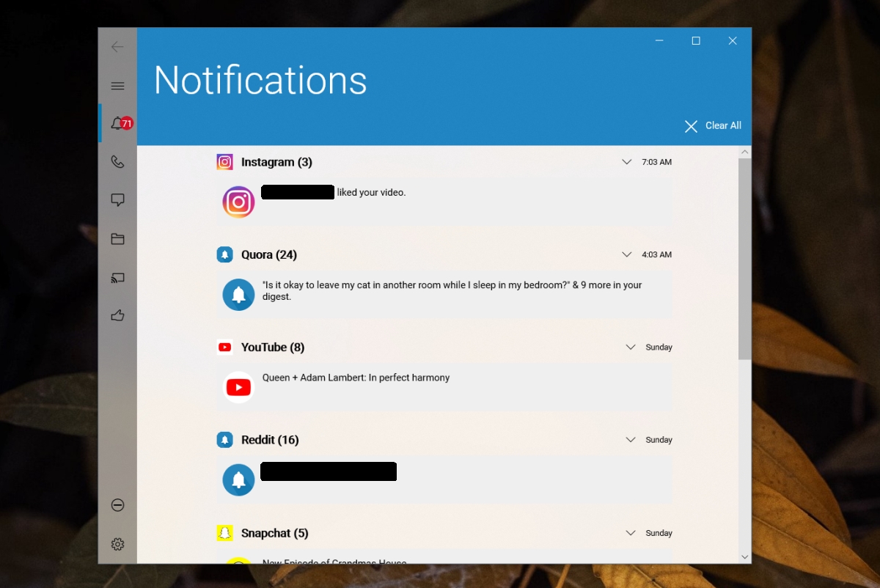The width and height of the screenshot is (880, 588).
Task: Click the Do Not Disturb circle icon
Action: tap(117, 505)
